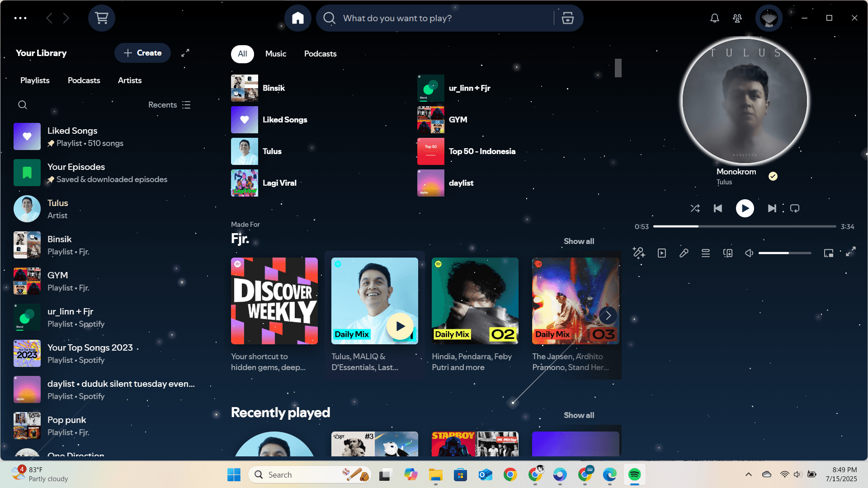Open the Marketplace cart icon
The width and height of the screenshot is (868, 488).
tap(102, 18)
